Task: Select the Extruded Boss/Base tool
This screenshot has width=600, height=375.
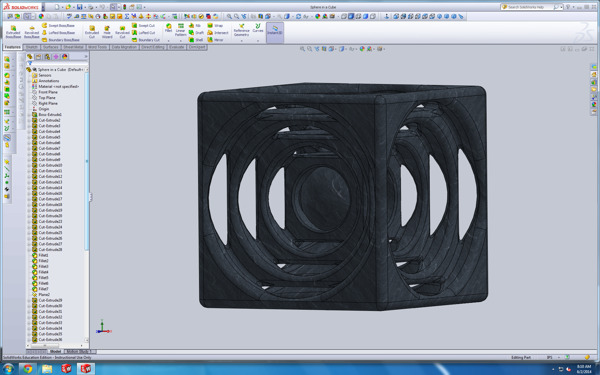Action: pos(13,32)
